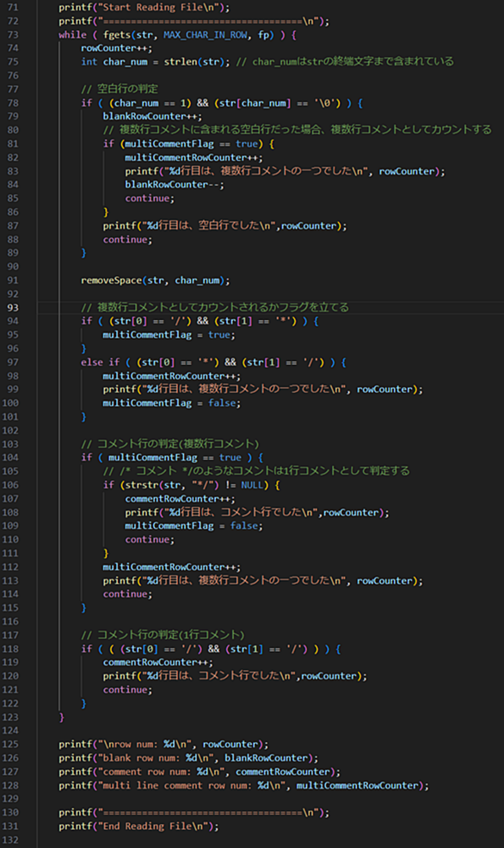The height and width of the screenshot is (848, 504).
Task: Click line number 132 in the gutter
Action: [9, 840]
